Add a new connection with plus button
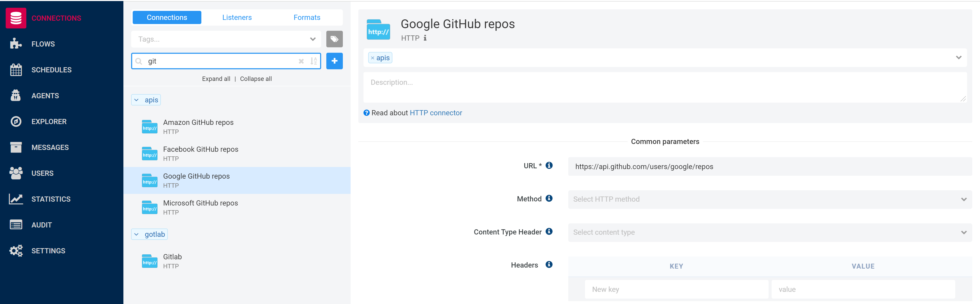The image size is (980, 304). coord(334,61)
